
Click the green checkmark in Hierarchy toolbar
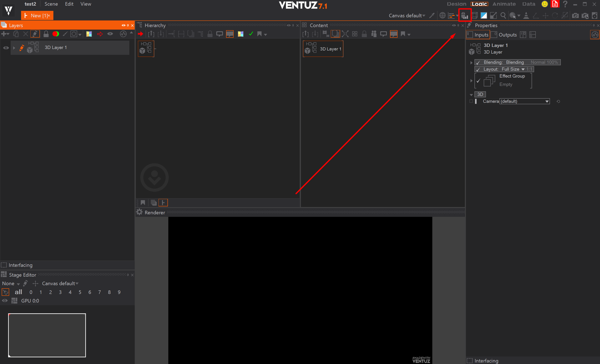coord(251,34)
